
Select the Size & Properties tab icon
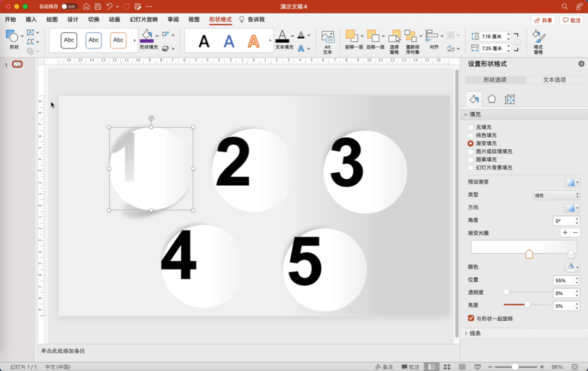509,99
